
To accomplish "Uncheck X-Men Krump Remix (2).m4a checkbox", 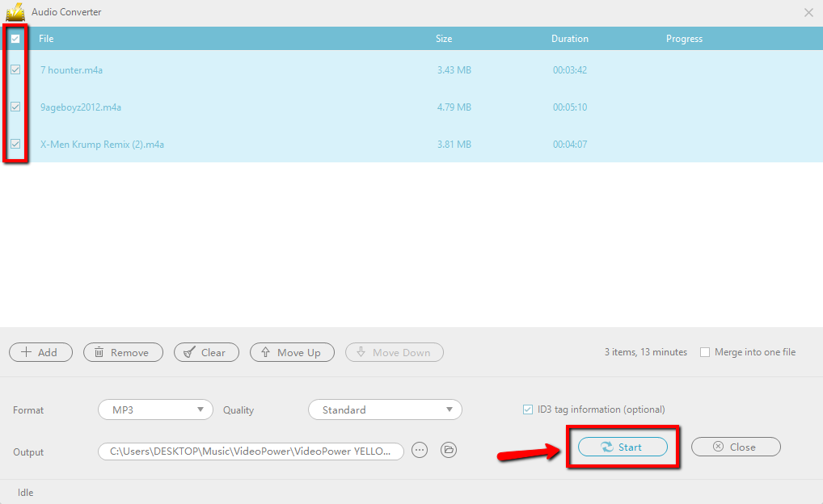I will point(15,144).
